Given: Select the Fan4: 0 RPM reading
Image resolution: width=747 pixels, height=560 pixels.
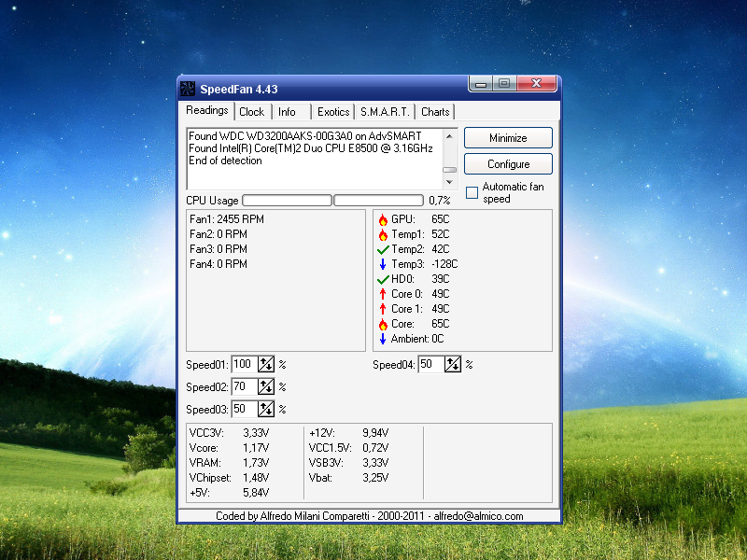Looking at the screenshot, I should tap(218, 264).
